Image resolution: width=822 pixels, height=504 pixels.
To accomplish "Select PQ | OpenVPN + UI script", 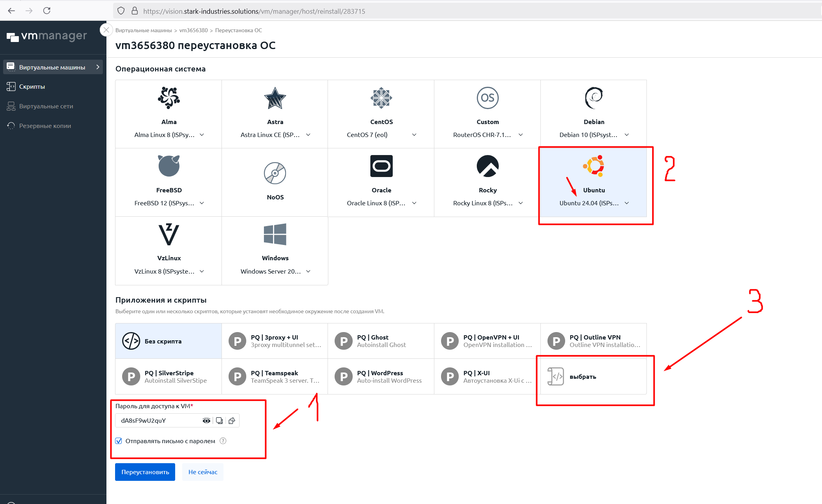I will pos(487,341).
